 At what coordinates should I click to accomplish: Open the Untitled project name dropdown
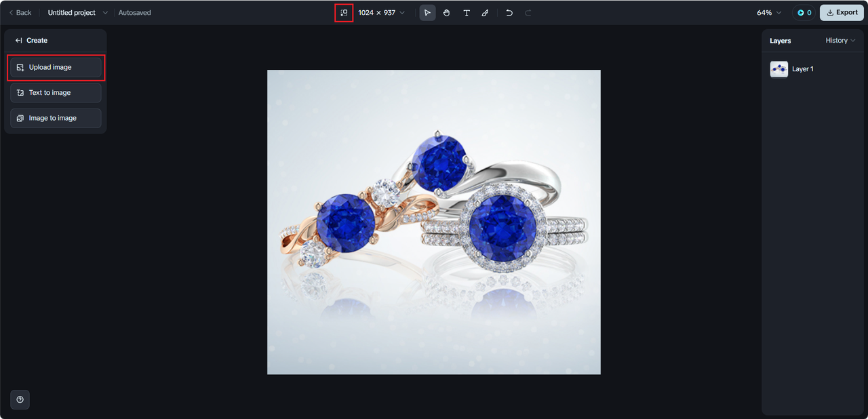[x=77, y=13]
